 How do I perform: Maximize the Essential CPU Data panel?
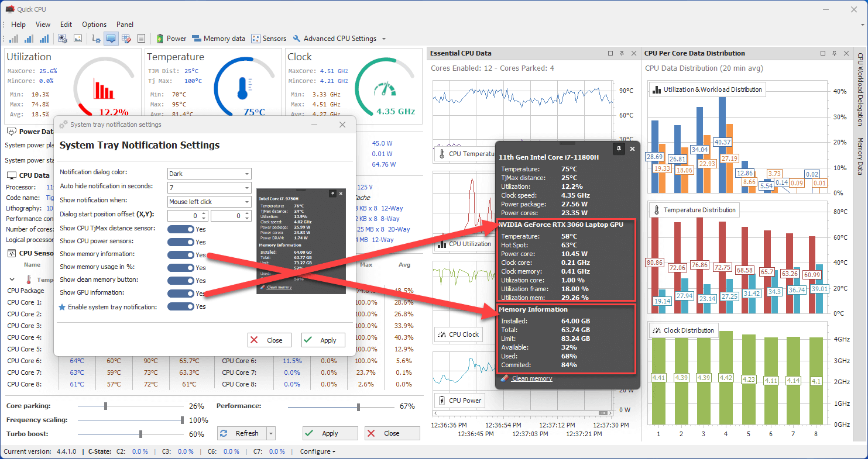tap(610, 53)
